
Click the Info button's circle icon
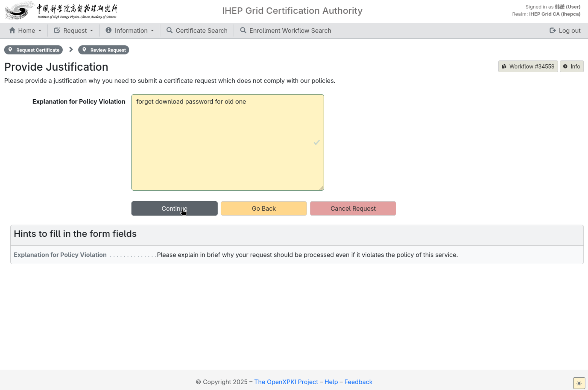click(x=565, y=66)
